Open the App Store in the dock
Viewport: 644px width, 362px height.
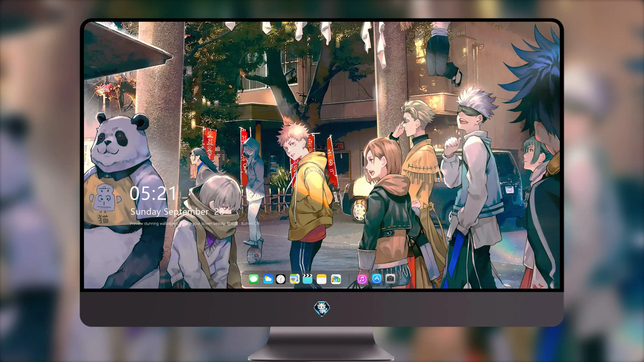[377, 279]
